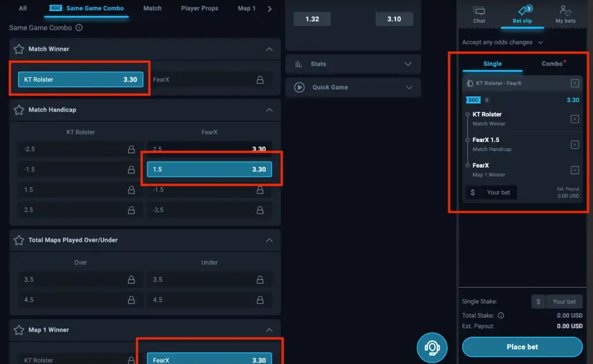Image resolution: width=593 pixels, height=364 pixels.
Task: Open live support headset chat
Action: [432, 347]
